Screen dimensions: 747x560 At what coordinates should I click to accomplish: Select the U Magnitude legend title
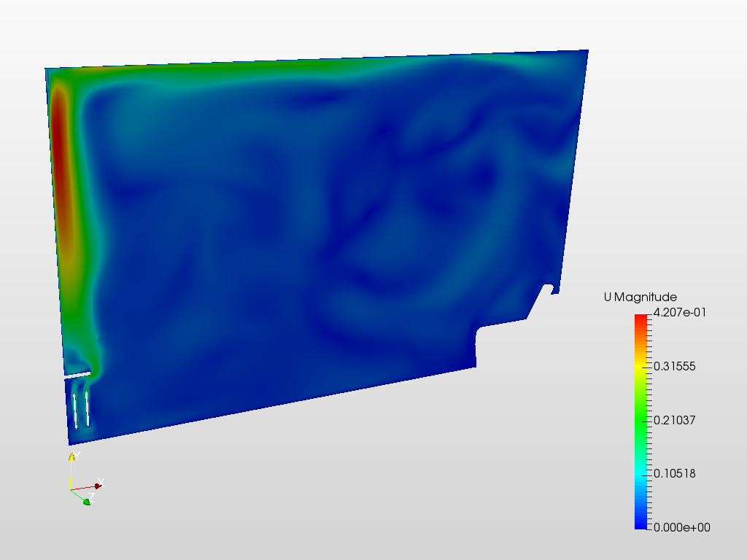click(640, 297)
